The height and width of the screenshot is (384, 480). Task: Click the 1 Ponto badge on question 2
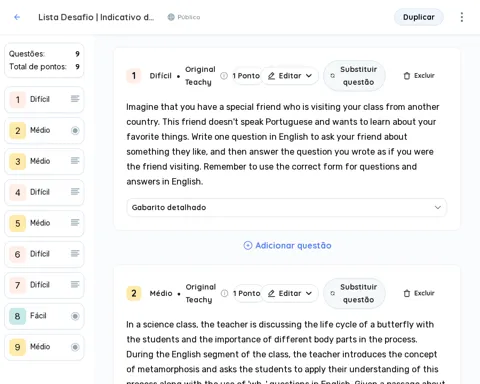(x=246, y=293)
